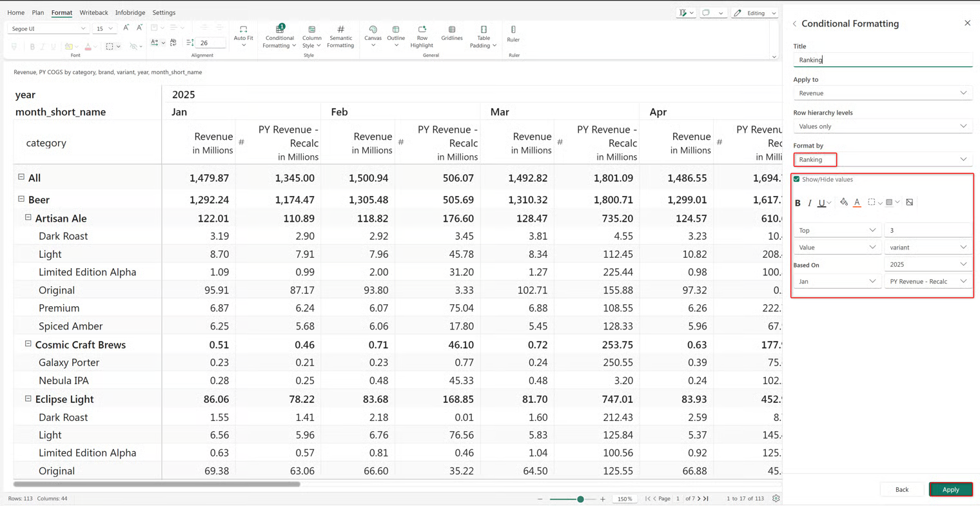The image size is (980, 506).
Task: Click the Semantic Formatting icon
Action: pos(340,30)
